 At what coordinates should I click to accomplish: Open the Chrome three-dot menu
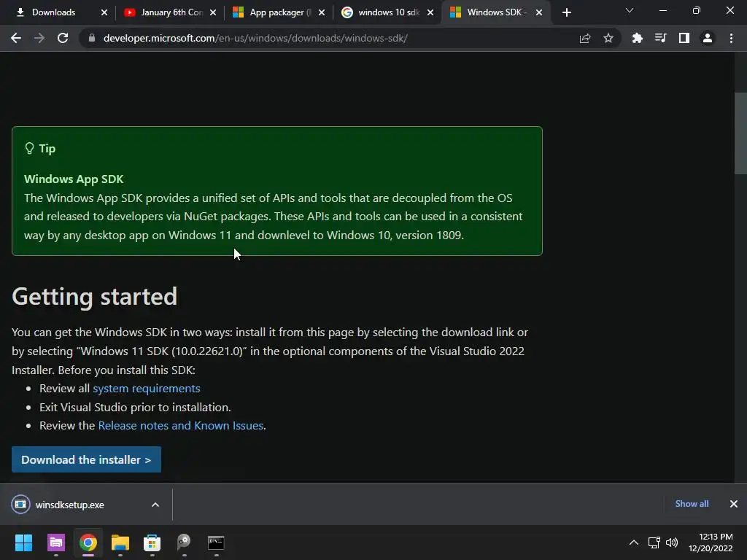(731, 38)
